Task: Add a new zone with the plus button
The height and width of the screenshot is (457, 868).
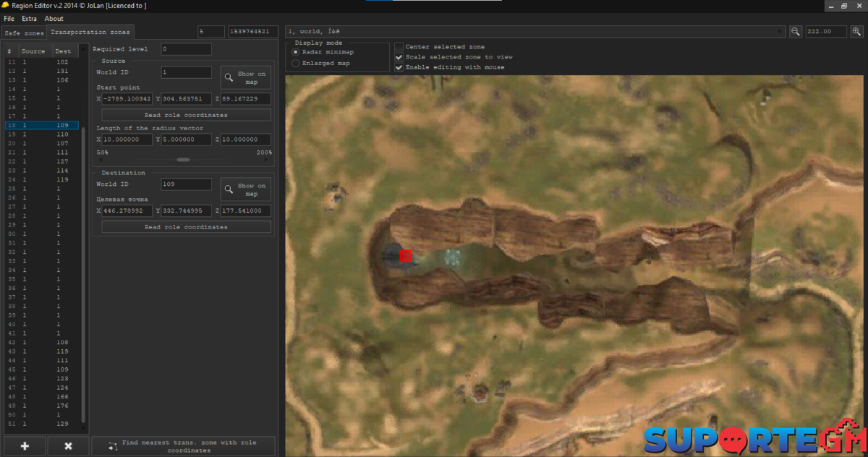Action: 25,445
